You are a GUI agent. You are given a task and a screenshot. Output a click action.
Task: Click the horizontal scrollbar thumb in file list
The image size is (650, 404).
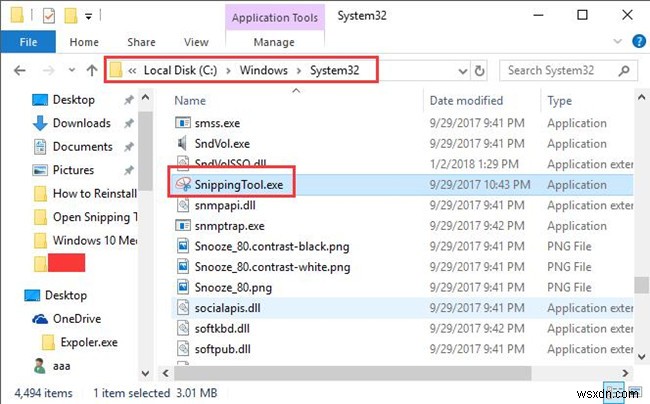coord(352,373)
